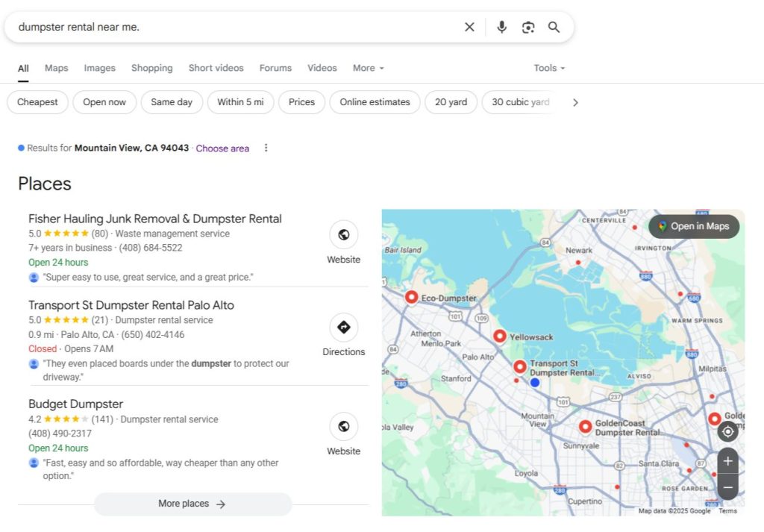
Task: Expand the Tools dropdown
Action: coord(548,68)
